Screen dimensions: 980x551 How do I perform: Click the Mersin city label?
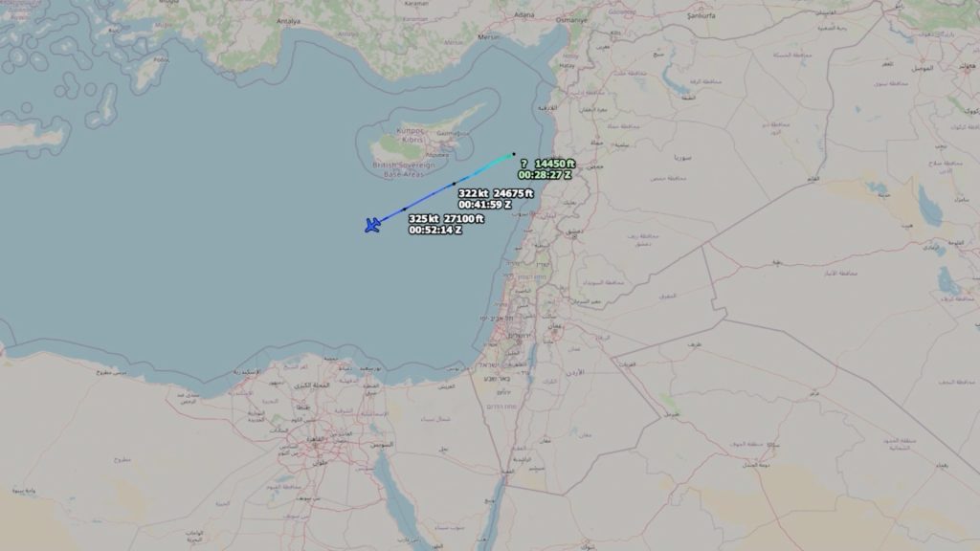tap(488, 37)
